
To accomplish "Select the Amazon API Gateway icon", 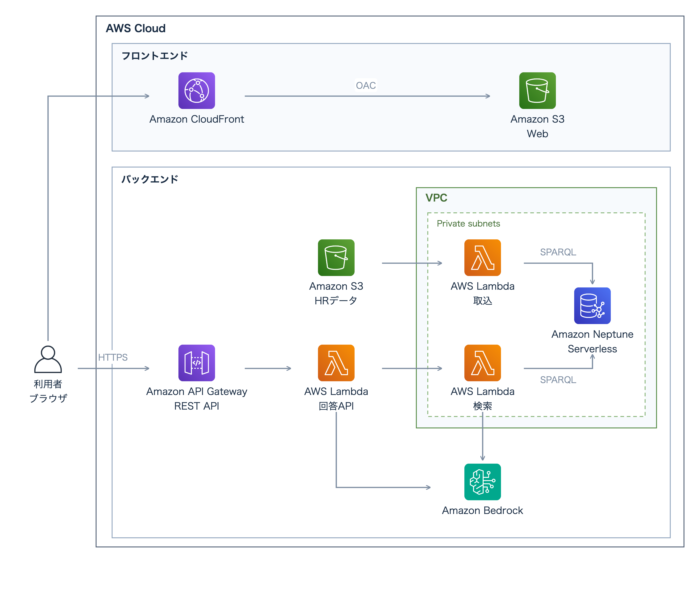I will 197,362.
